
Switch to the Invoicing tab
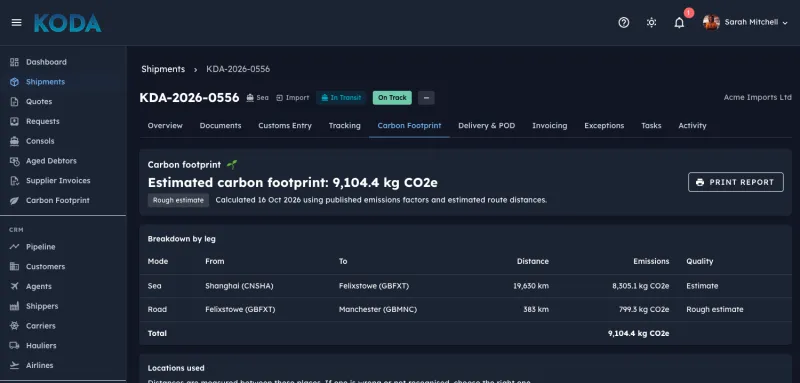click(x=549, y=125)
